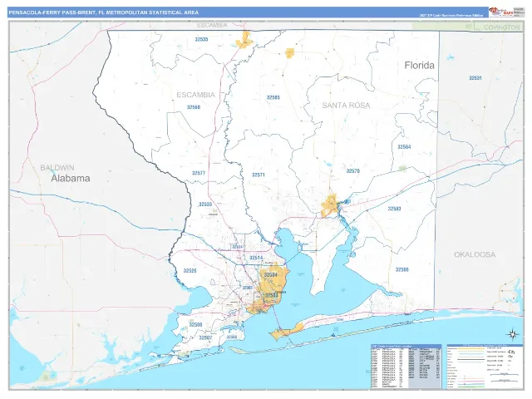Screen dimensions: 532x399
Task: Open the map legend box
Action: click(485, 366)
